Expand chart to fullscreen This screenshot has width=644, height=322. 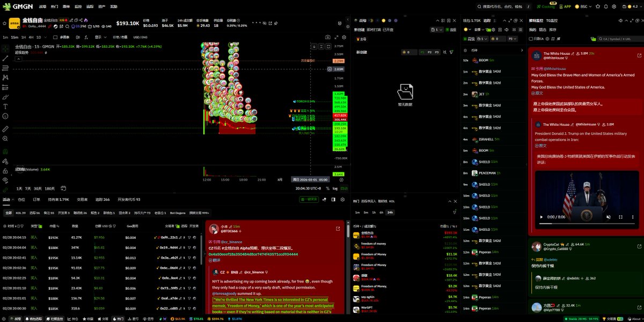(336, 37)
